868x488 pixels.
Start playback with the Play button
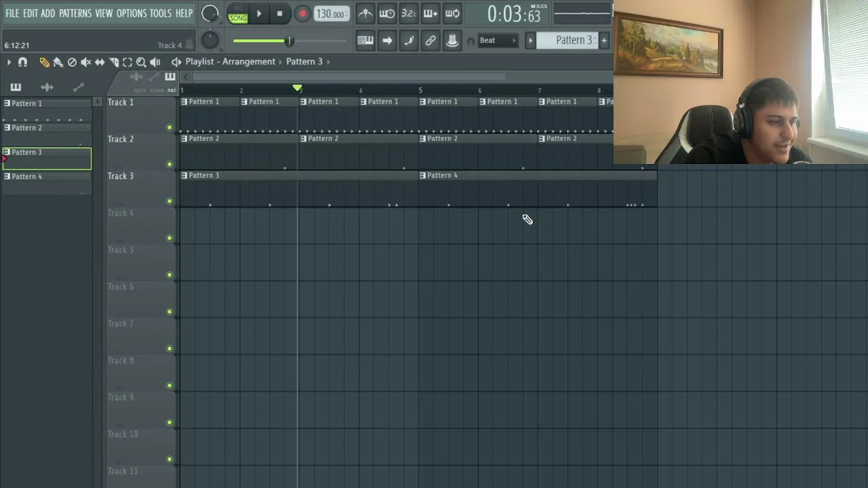point(259,14)
